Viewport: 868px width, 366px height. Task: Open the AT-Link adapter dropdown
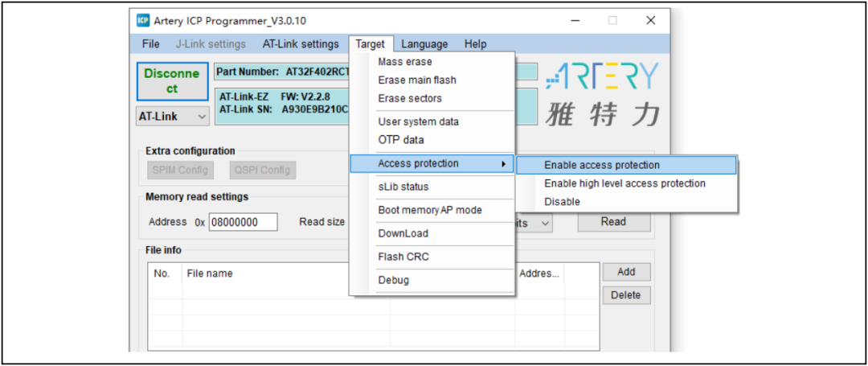[172, 117]
